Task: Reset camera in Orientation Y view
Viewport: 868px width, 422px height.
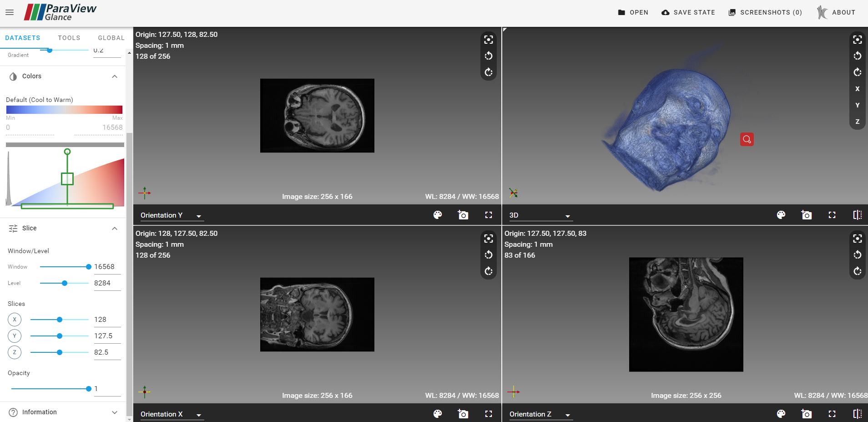Action: pyautogui.click(x=489, y=40)
